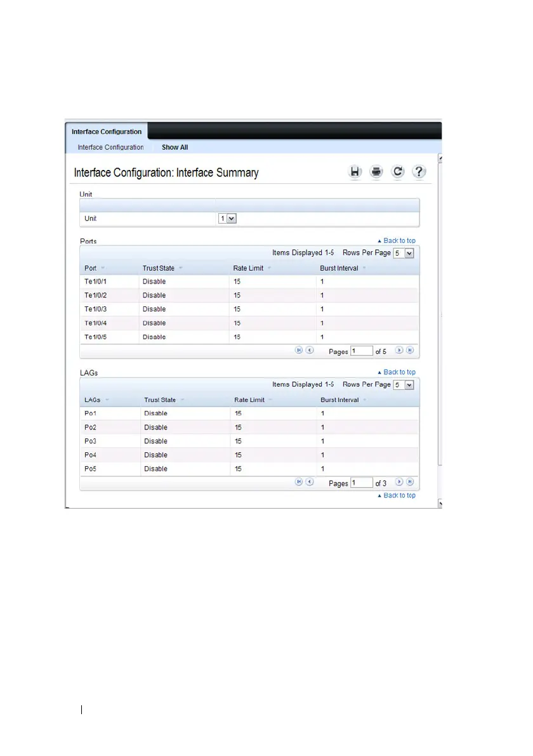Select LAG Po4 row
This screenshot has height=756, width=533.
point(249,455)
